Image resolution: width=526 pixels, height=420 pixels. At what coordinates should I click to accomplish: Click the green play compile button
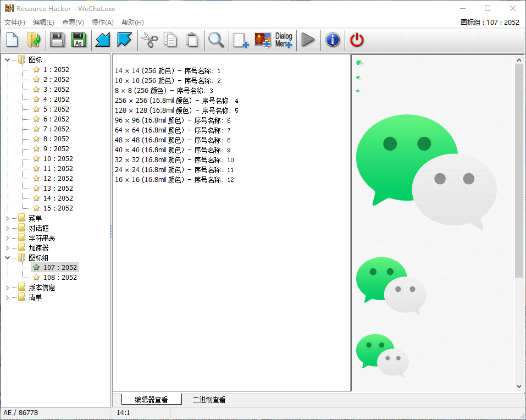(x=308, y=40)
